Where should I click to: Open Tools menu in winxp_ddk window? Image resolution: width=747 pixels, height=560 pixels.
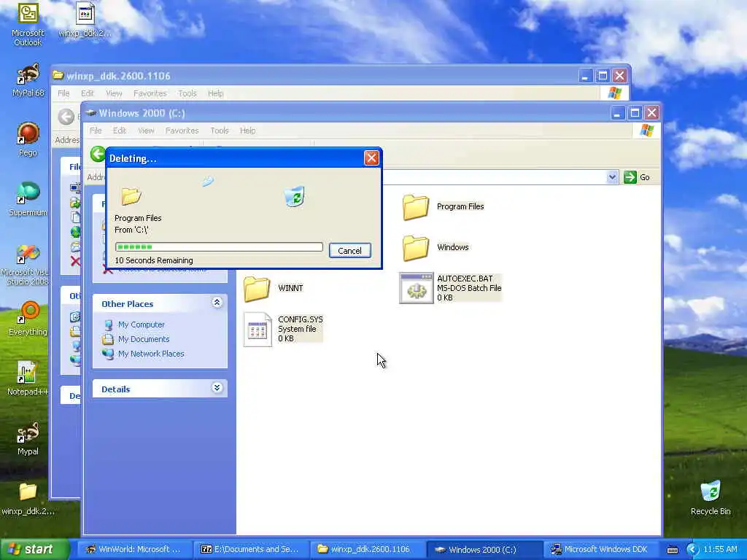(187, 93)
